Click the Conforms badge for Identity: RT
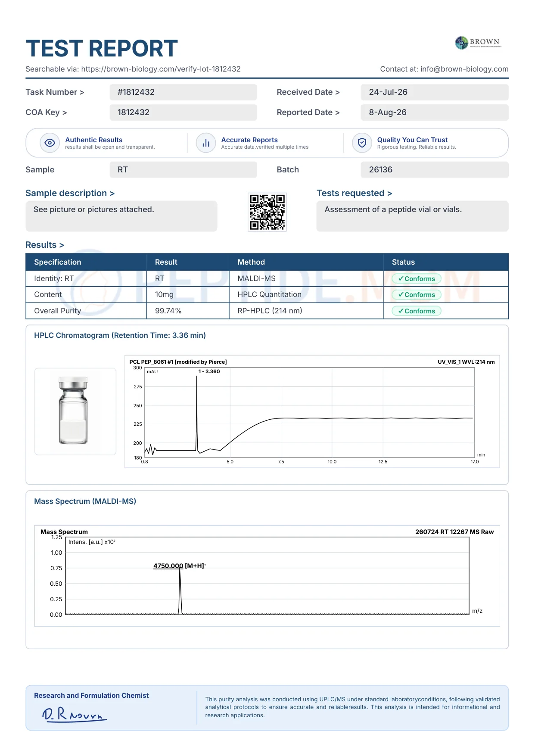The height and width of the screenshot is (756, 535). (x=417, y=279)
